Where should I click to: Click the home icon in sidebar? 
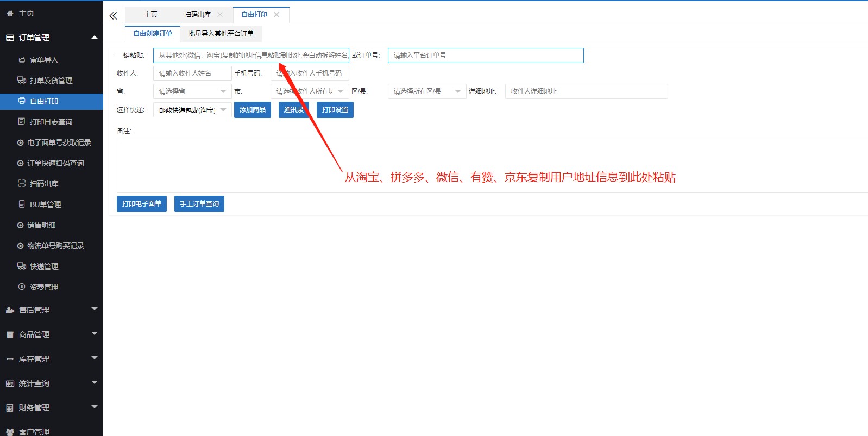click(x=10, y=13)
